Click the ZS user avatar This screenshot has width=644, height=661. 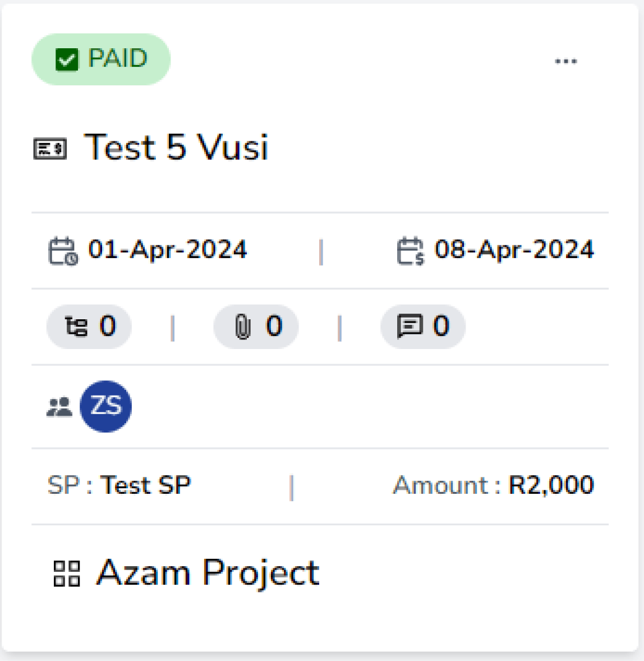point(106,406)
